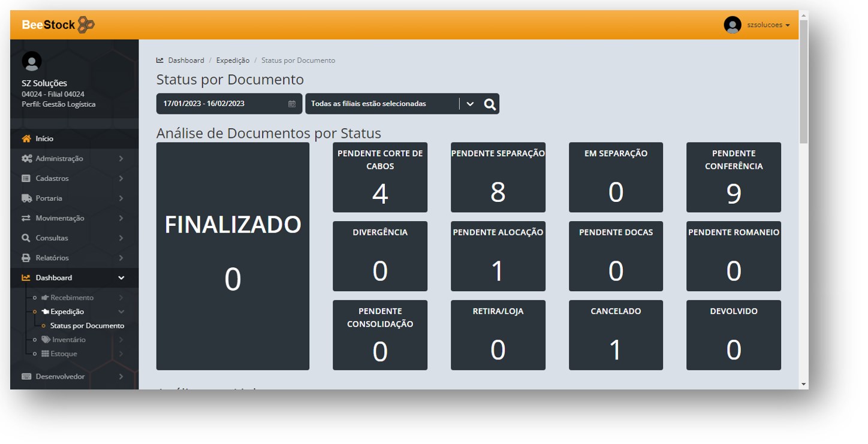The image size is (868, 444).
Task: Open the szsolucoes user dropdown
Action: (768, 25)
